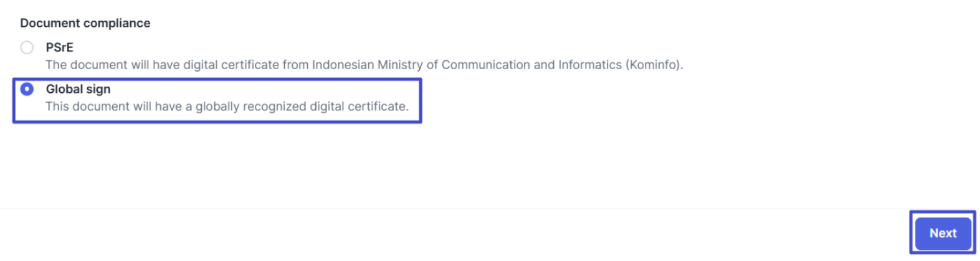Viewport: 980px width, 261px height.
Task: Proceed to the next step with Next
Action: [x=942, y=233]
